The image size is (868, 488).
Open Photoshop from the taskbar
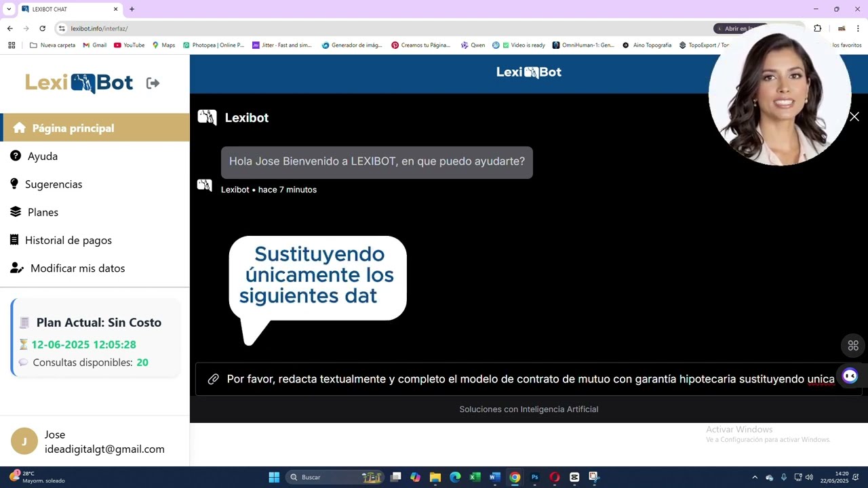(534, 477)
